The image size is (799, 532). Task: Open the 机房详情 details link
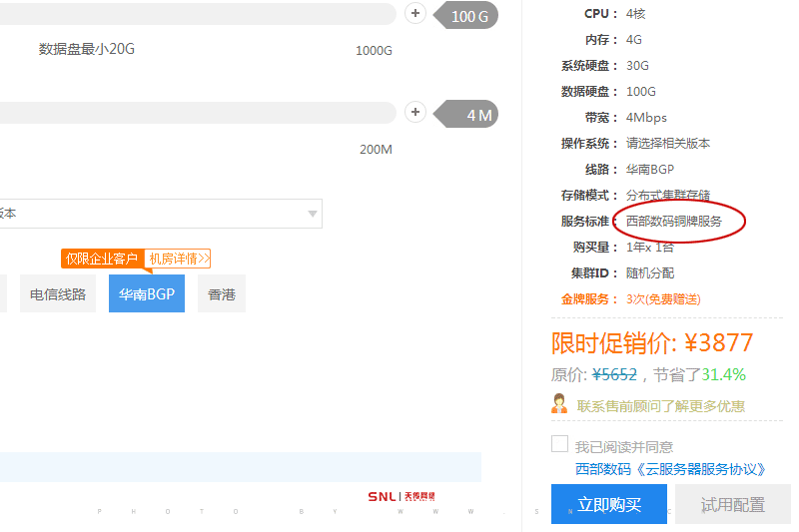(x=179, y=259)
